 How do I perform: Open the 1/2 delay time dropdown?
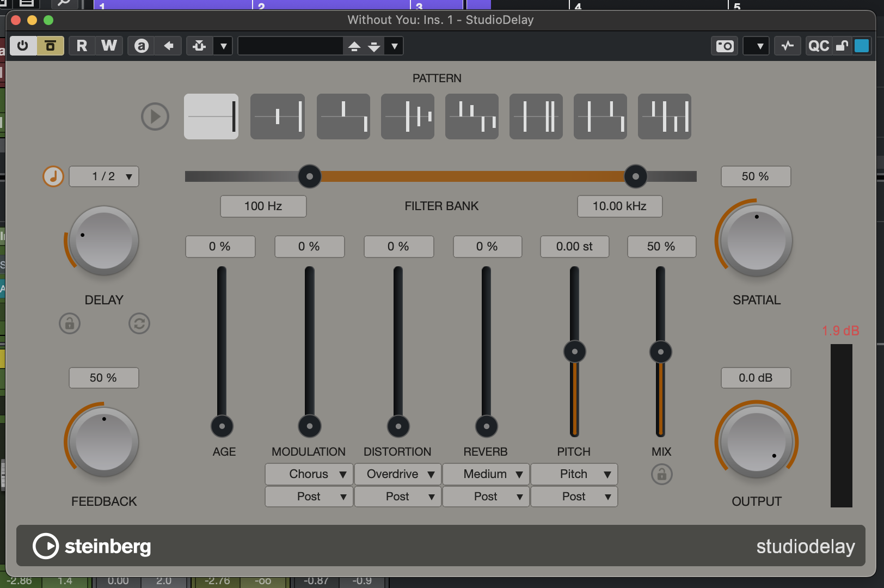tap(104, 176)
